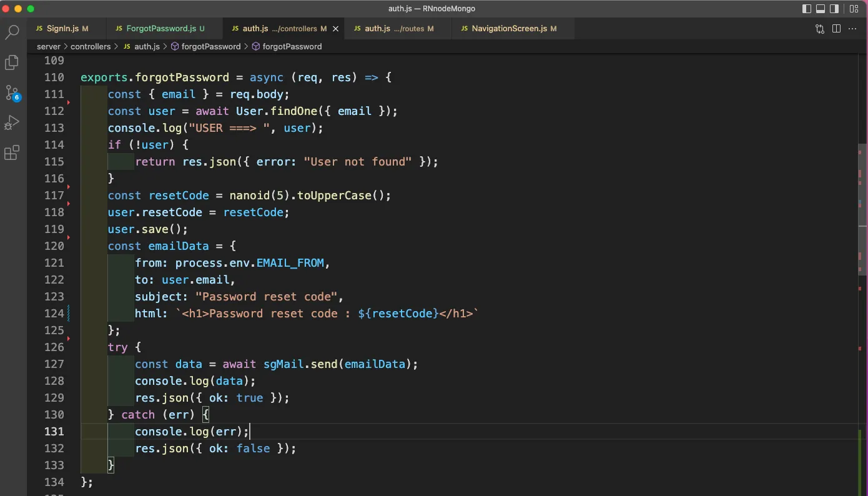Click EMAIL_FROM environment variable

click(x=290, y=263)
